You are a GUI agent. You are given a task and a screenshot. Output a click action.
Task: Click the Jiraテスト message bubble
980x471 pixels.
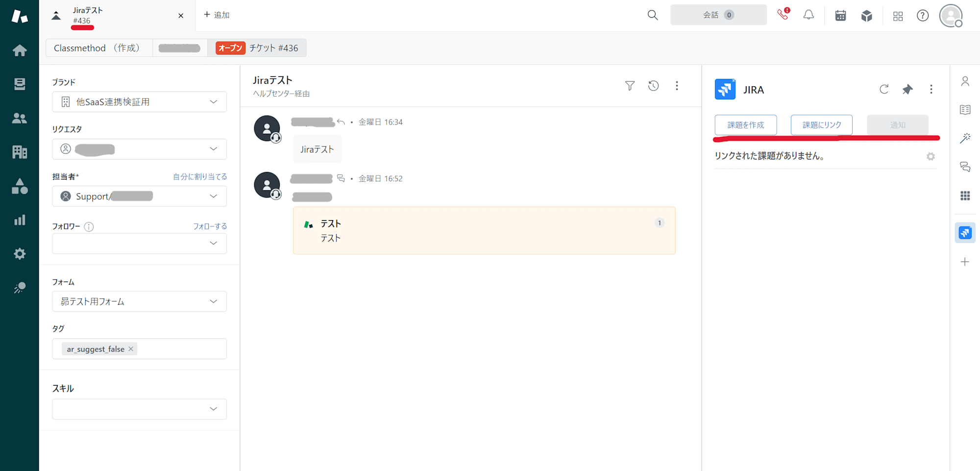click(317, 149)
